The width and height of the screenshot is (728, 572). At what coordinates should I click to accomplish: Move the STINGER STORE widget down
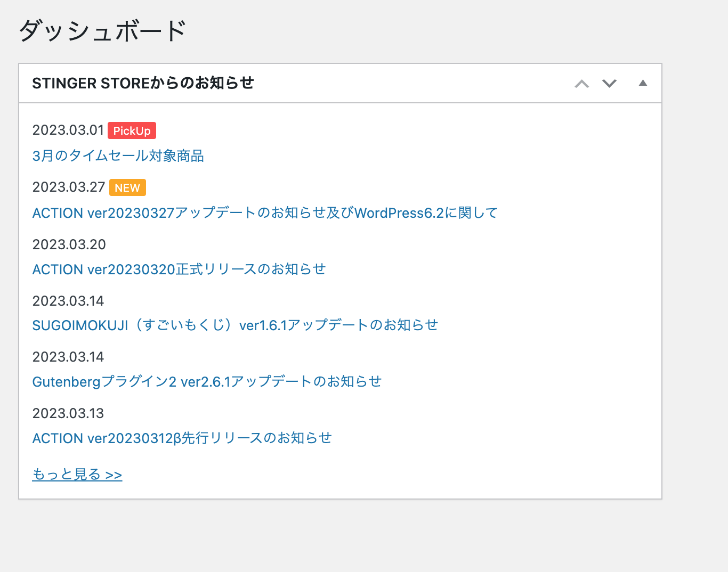coord(609,84)
